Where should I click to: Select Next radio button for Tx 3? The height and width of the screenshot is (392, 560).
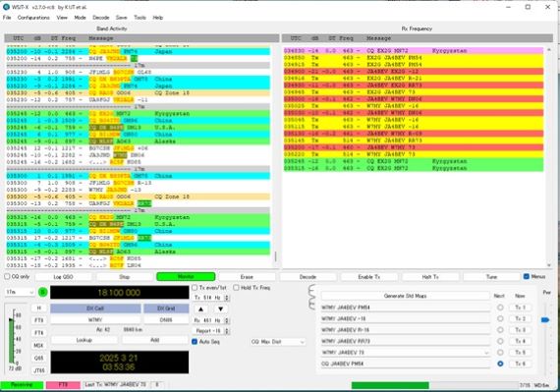(x=500, y=330)
